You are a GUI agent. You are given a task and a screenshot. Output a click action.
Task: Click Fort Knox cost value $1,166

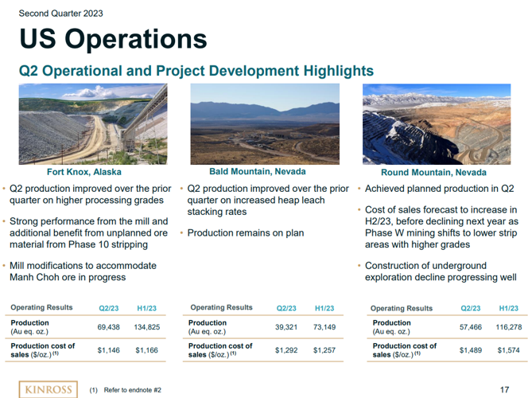[x=146, y=350]
